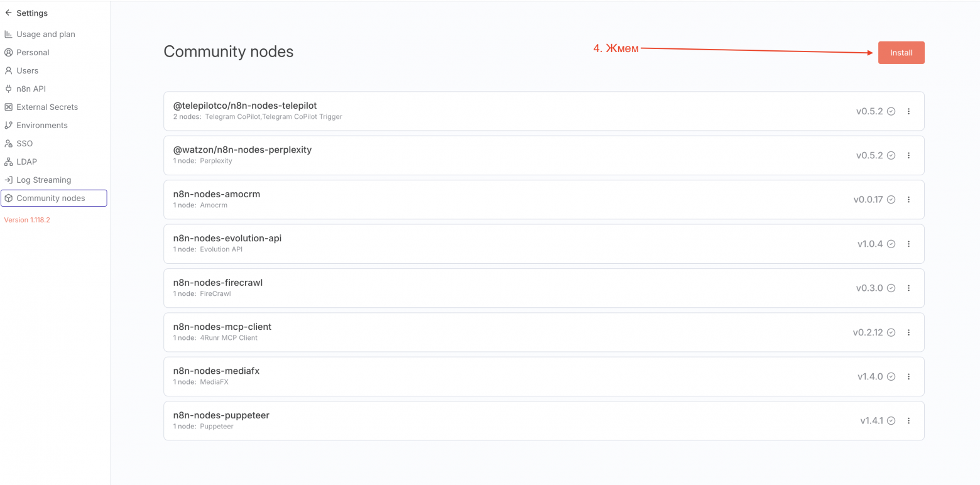The height and width of the screenshot is (485, 980).
Task: Open LDAP settings page
Action: point(26,162)
